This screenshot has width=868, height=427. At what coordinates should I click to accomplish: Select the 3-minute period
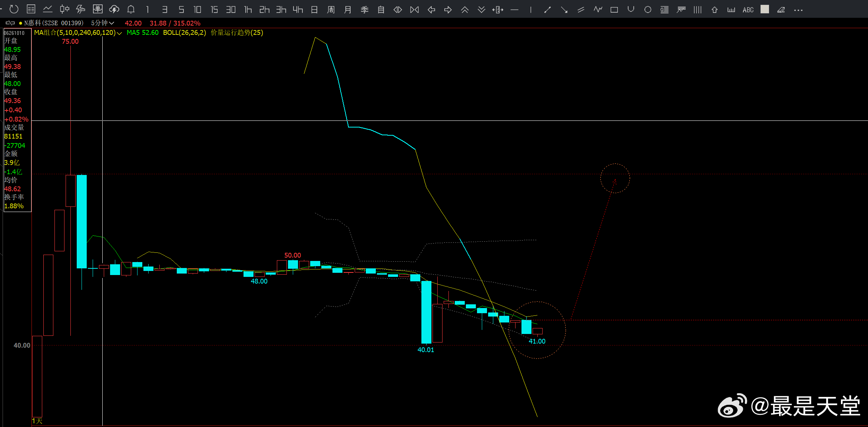pos(165,10)
